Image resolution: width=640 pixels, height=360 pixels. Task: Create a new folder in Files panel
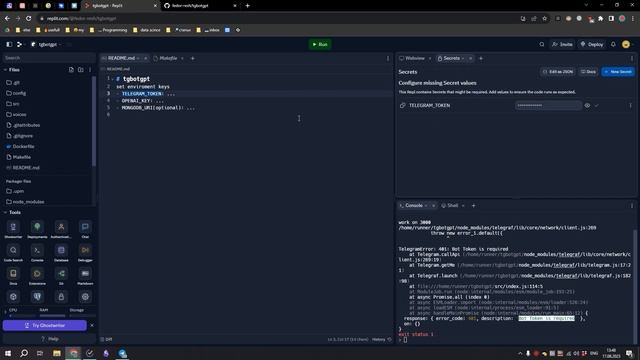click(81, 70)
